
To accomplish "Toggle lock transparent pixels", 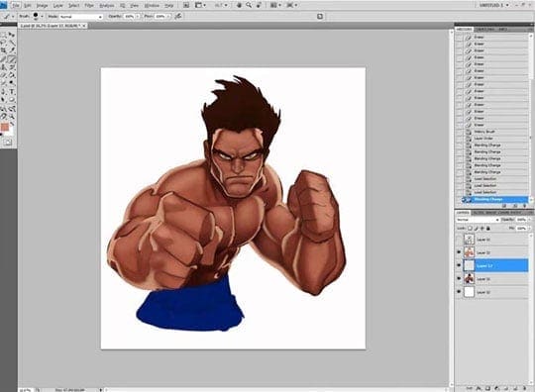I will (x=470, y=229).
